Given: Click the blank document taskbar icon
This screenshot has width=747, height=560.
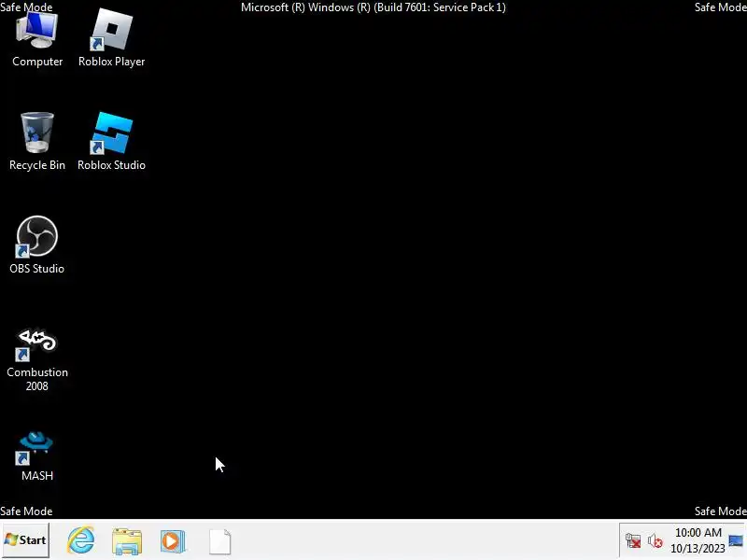Looking at the screenshot, I should [x=219, y=542].
